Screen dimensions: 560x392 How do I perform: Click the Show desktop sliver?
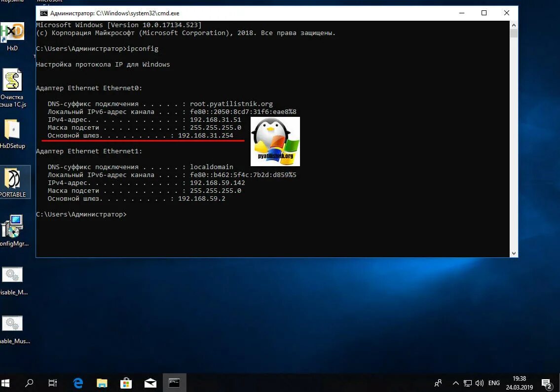pos(559,383)
